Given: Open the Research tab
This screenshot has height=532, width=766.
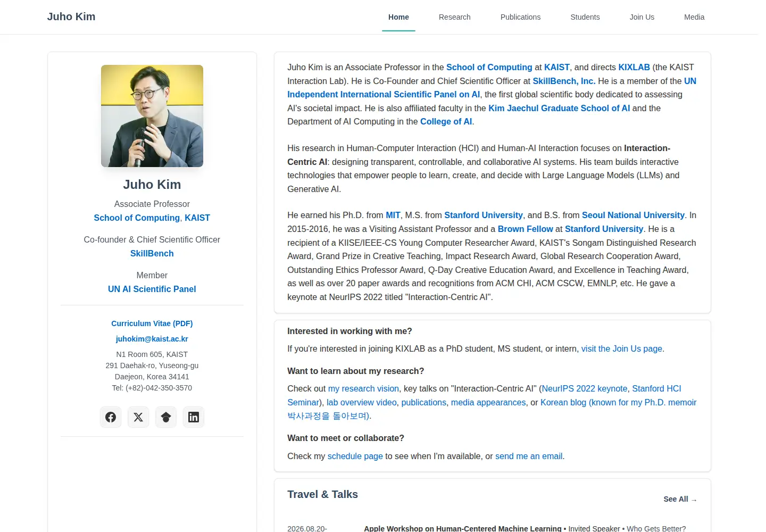Looking at the screenshot, I should [454, 17].
